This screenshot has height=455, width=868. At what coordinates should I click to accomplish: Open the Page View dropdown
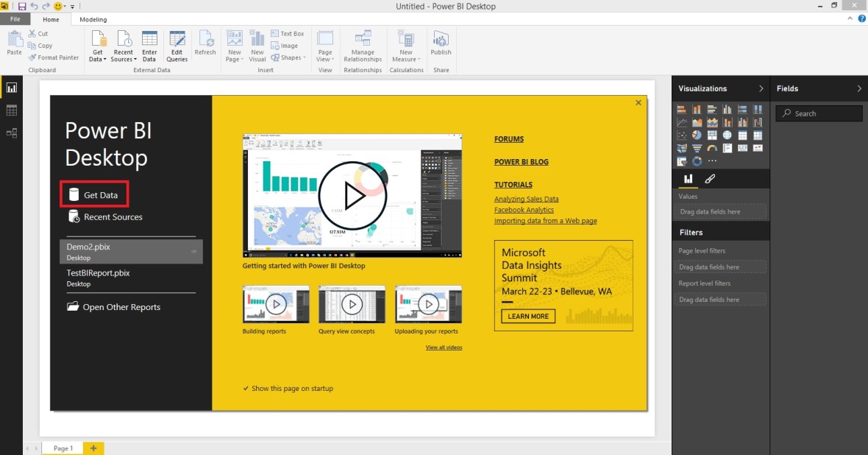coord(335,57)
